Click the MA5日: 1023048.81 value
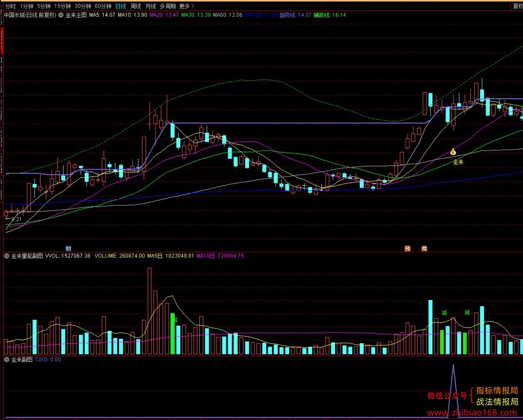This screenshot has height=420, width=523. pos(170,256)
